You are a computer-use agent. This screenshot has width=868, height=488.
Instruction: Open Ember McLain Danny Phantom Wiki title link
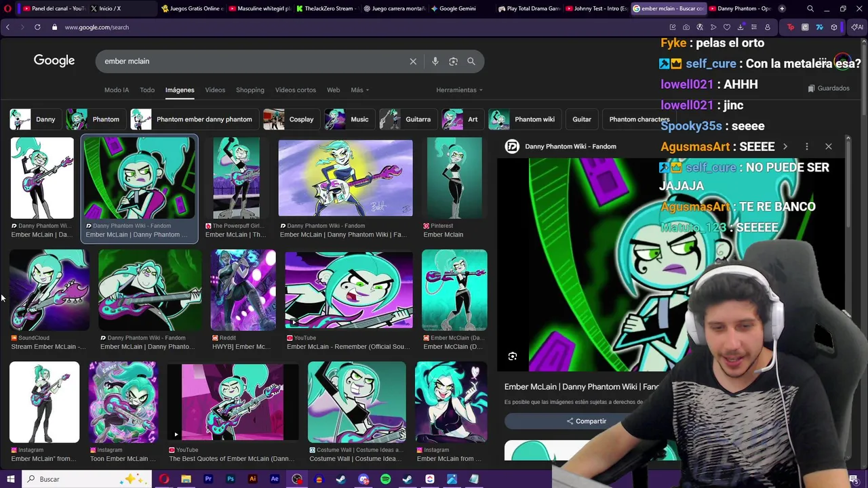click(582, 386)
